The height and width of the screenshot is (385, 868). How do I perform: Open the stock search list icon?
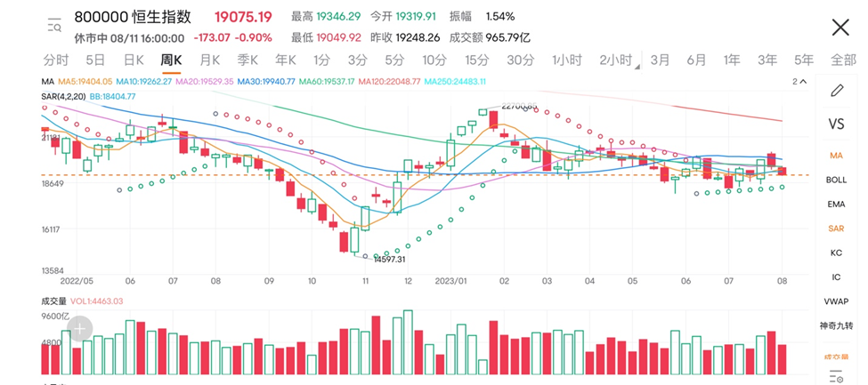[x=55, y=25]
